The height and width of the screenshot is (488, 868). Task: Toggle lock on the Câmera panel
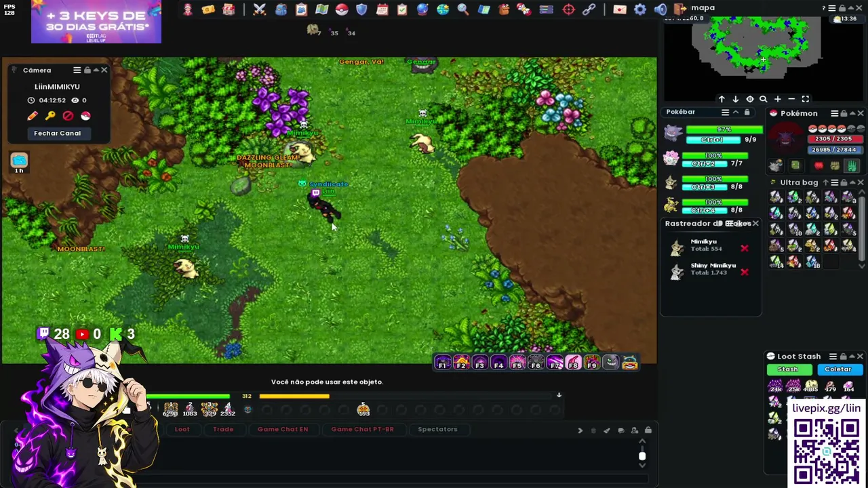(x=87, y=70)
